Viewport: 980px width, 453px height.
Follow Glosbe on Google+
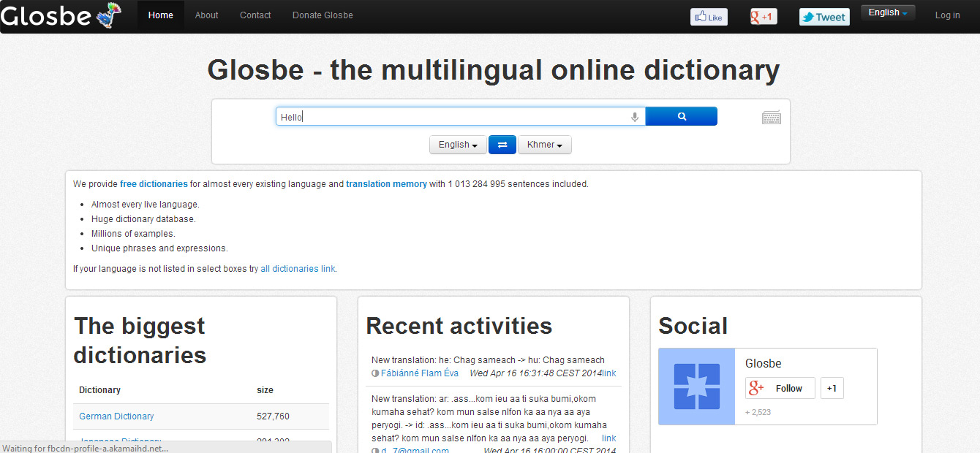[780, 388]
